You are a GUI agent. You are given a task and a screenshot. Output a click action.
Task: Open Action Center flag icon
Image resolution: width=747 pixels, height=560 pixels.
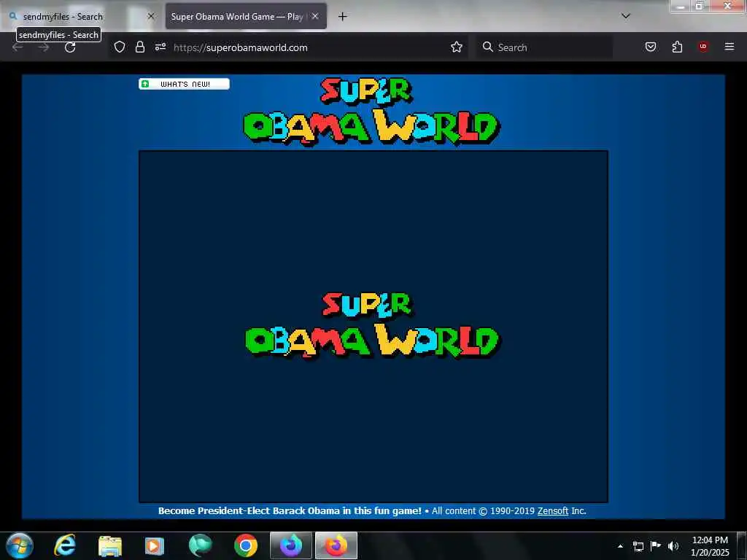[656, 545]
